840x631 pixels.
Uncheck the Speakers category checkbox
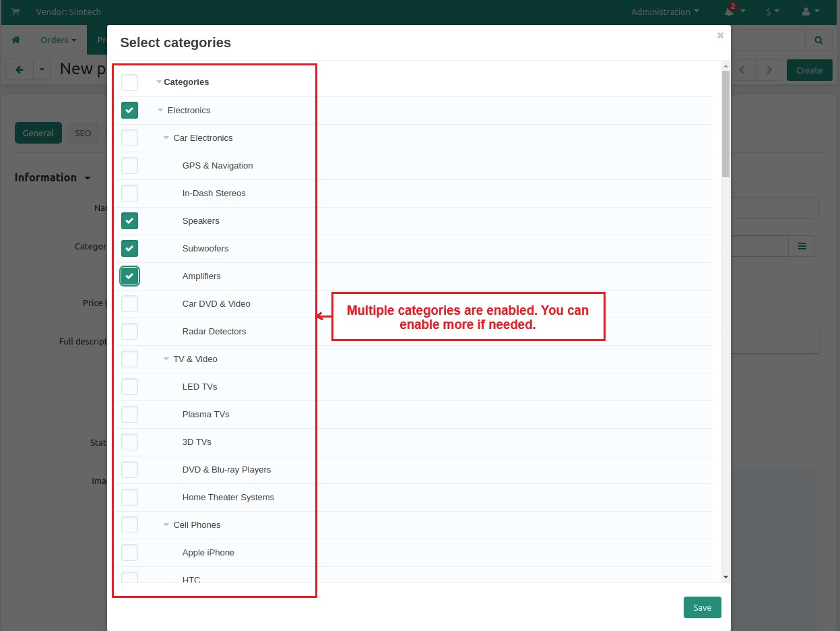[129, 221]
